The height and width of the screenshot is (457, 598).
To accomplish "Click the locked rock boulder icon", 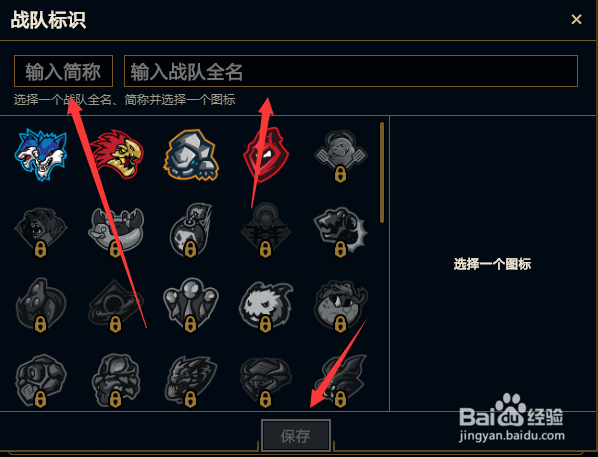I will (x=41, y=380).
